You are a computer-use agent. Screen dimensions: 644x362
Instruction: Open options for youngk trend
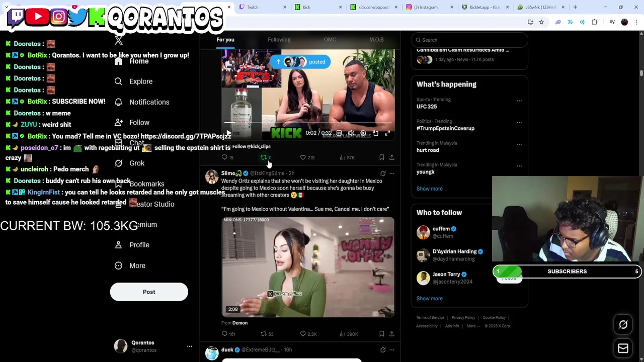click(x=519, y=165)
